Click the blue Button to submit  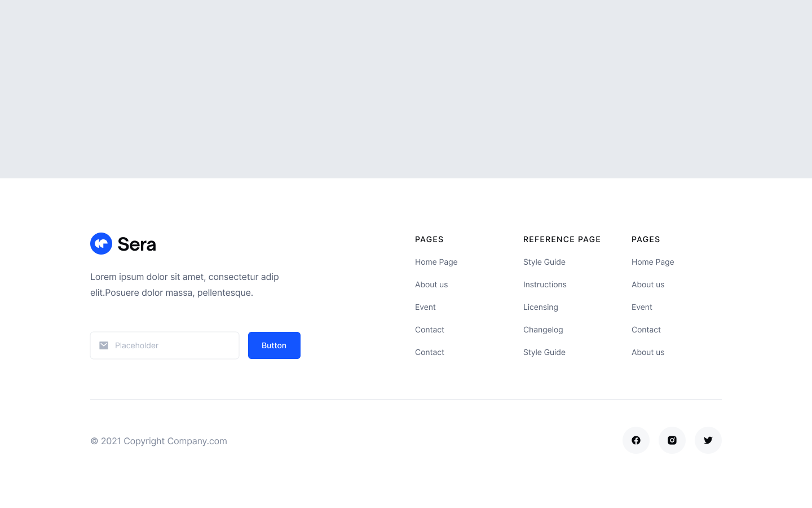[x=274, y=345]
